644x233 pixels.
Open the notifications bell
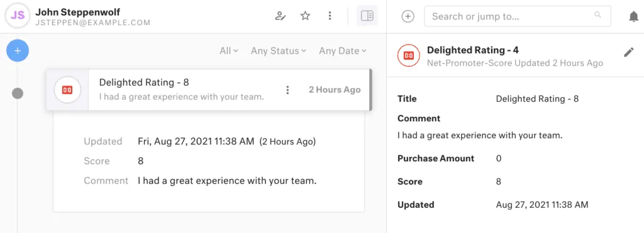[634, 16]
